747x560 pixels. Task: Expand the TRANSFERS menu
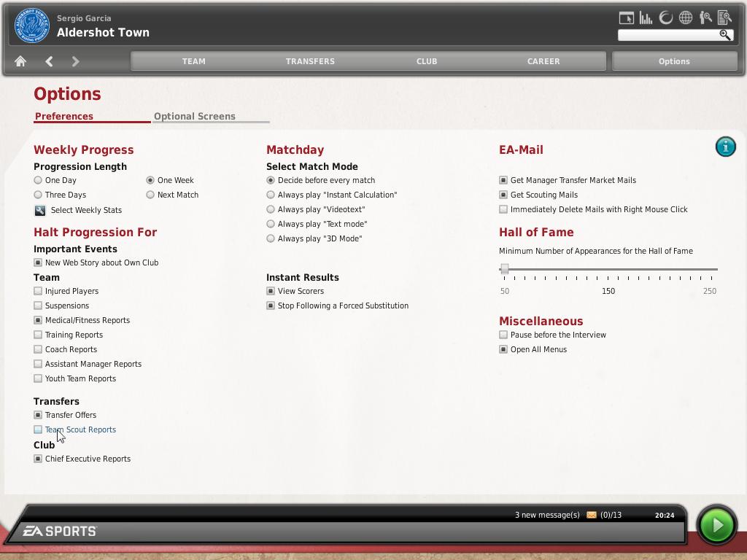click(310, 61)
